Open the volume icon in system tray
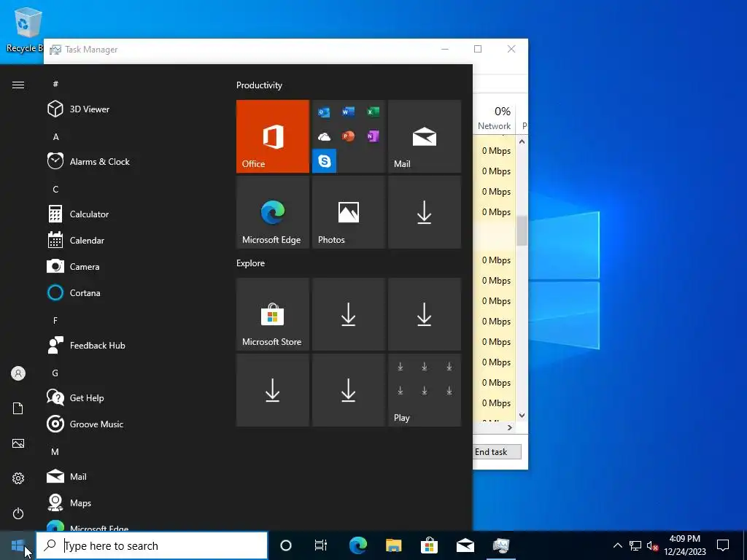This screenshot has height=560, width=747. tap(652, 545)
